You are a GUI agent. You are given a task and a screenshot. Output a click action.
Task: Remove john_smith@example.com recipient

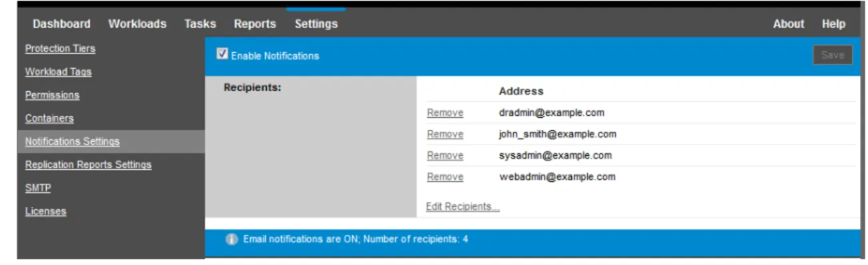445,134
